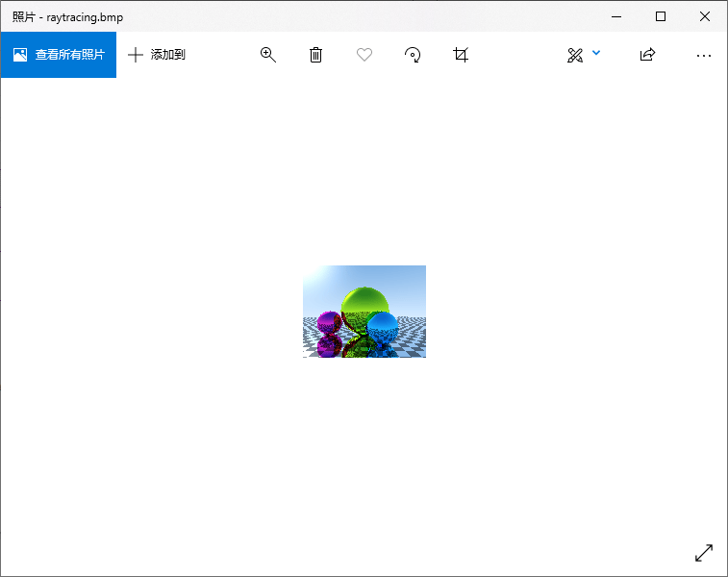The height and width of the screenshot is (577, 728).
Task: Expand the chevron next to edit icon
Action: pyautogui.click(x=596, y=53)
